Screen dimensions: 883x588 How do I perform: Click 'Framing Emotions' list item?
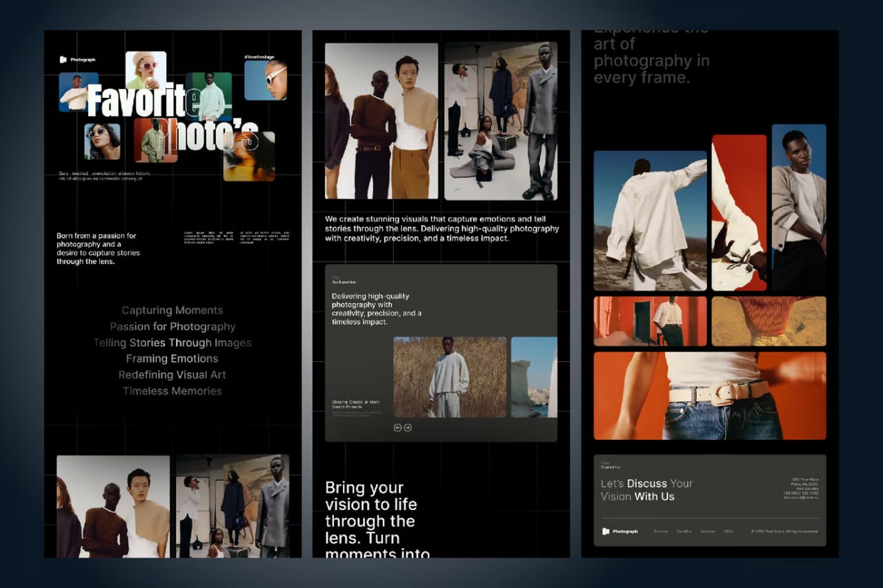click(172, 358)
